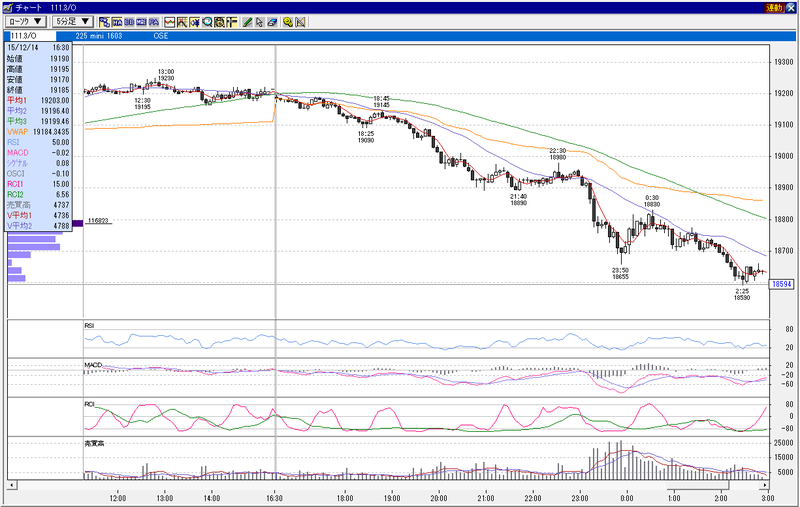This screenshot has height=507, width=800.
Task: Open the ローソク chart type dropdown
Action: tap(26, 21)
